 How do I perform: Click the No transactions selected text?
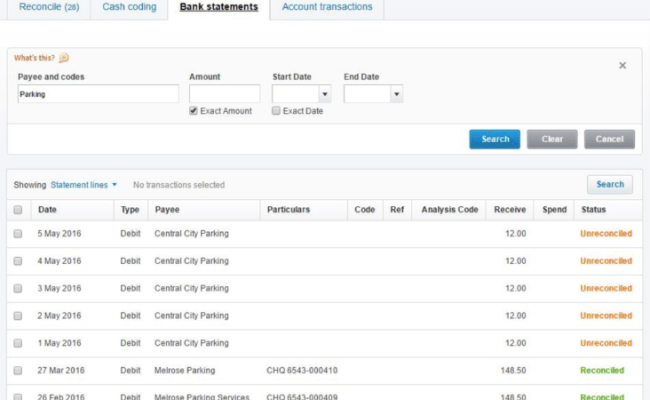[x=179, y=185]
